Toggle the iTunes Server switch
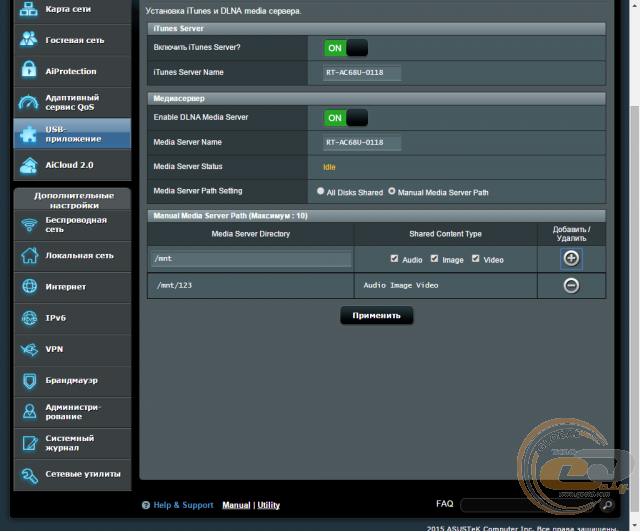This screenshot has width=640, height=531. click(346, 48)
